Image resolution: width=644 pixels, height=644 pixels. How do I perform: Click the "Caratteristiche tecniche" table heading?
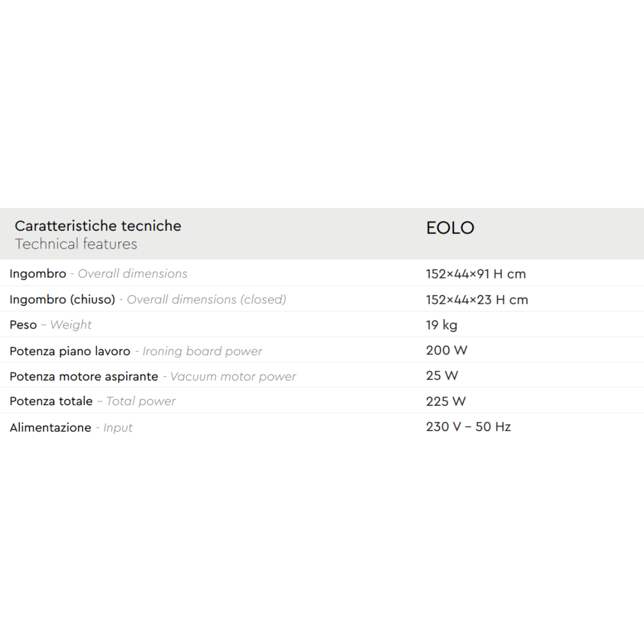click(x=98, y=226)
